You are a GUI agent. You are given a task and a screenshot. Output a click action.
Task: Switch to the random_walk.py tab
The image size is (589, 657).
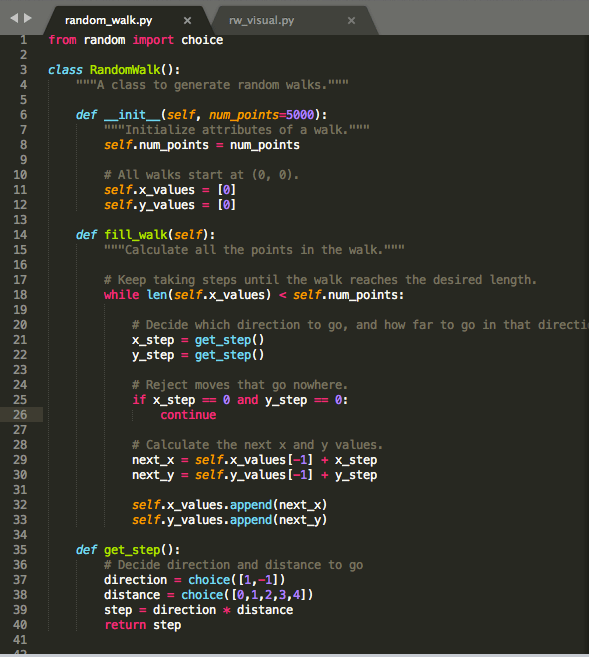click(108, 20)
